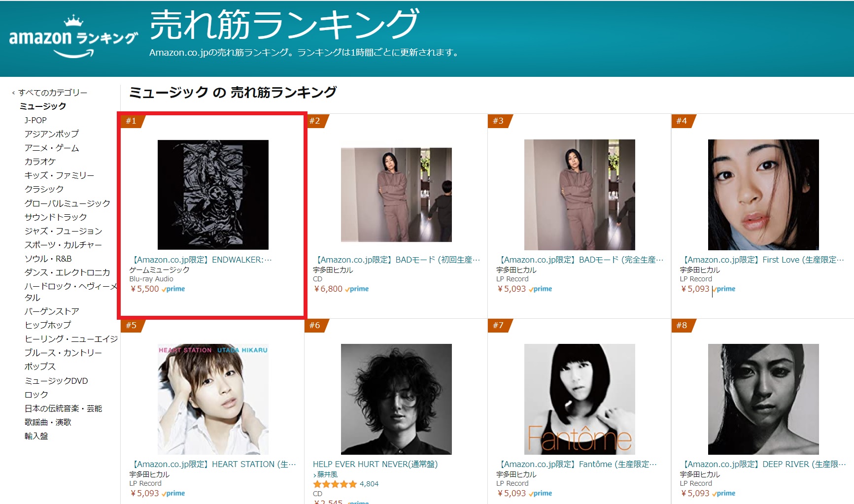Screen dimensions: 854x504
Task: Click the star rating for HELP EVER HURT NEVER
Action: (x=335, y=484)
